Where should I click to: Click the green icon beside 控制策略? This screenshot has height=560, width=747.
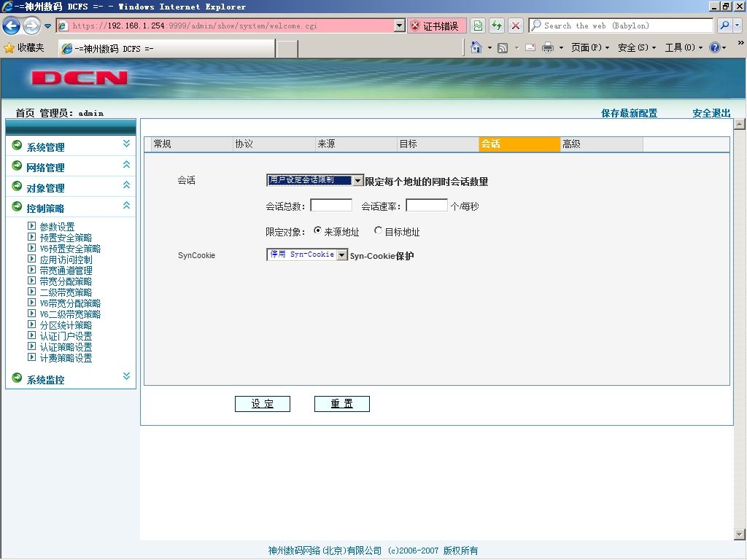point(17,206)
